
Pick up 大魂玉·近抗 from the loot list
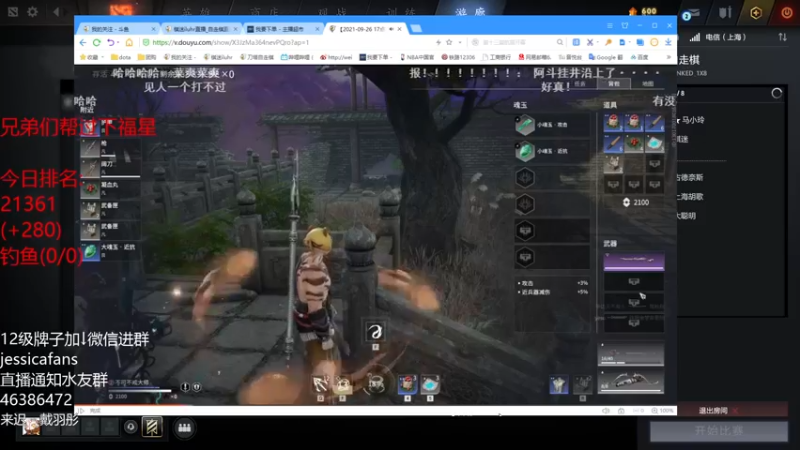[x=110, y=251]
